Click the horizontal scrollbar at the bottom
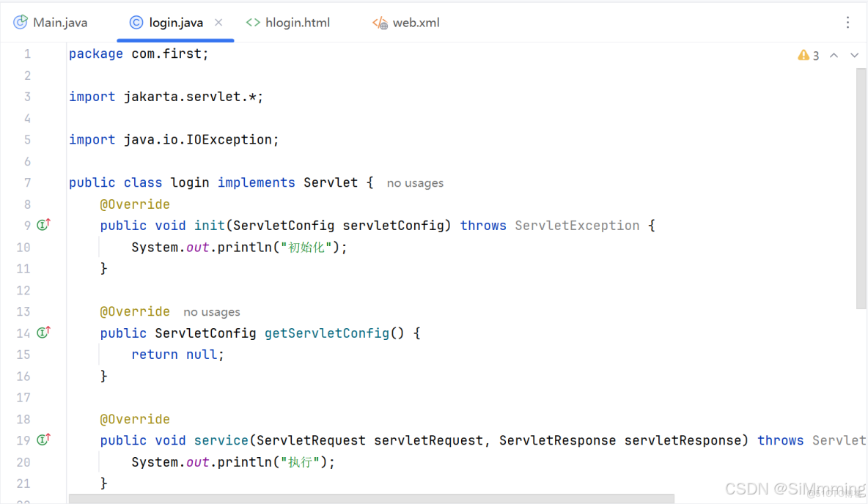 click(x=367, y=499)
